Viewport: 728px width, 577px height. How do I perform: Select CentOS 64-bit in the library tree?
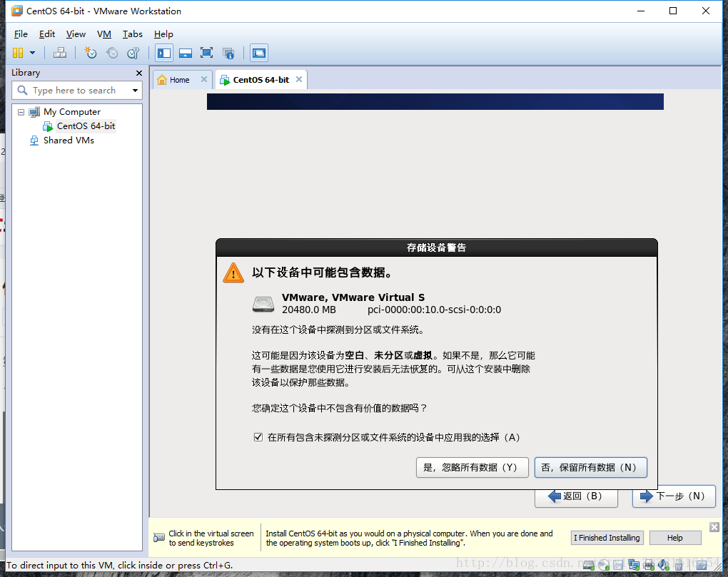(x=86, y=126)
